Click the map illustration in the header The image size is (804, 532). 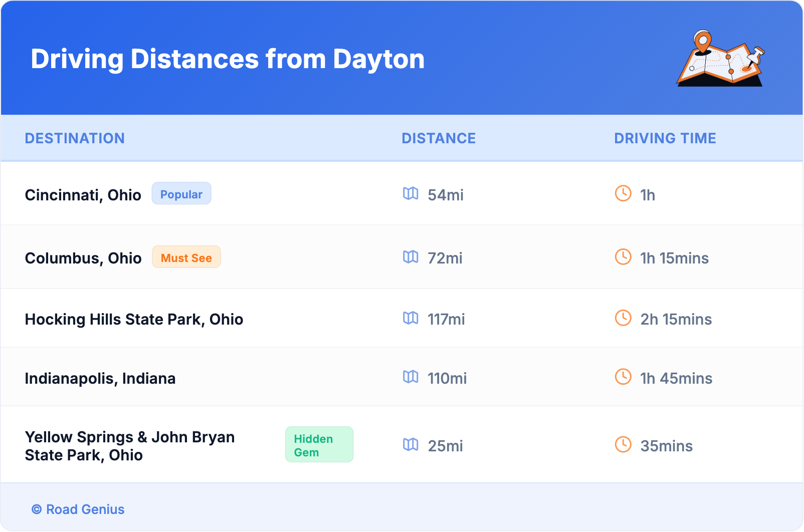tap(720, 59)
